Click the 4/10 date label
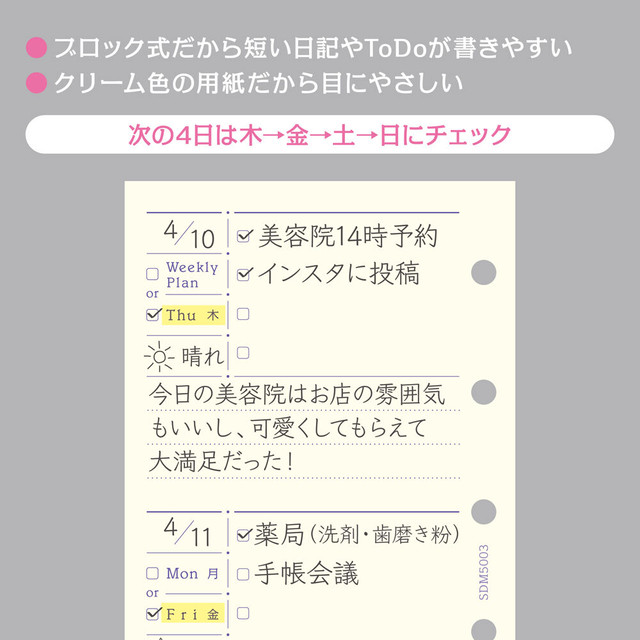Image resolution: width=640 pixels, height=640 pixels. (x=189, y=235)
